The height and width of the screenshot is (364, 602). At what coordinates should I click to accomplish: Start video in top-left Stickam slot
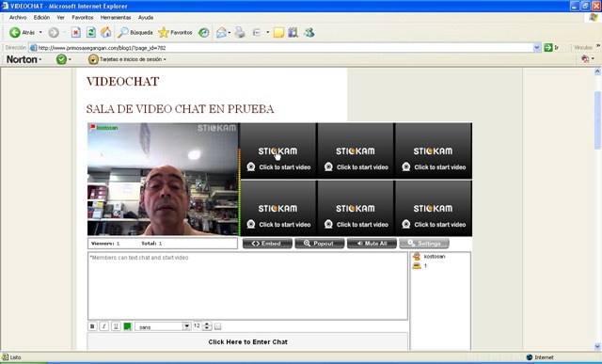click(278, 150)
